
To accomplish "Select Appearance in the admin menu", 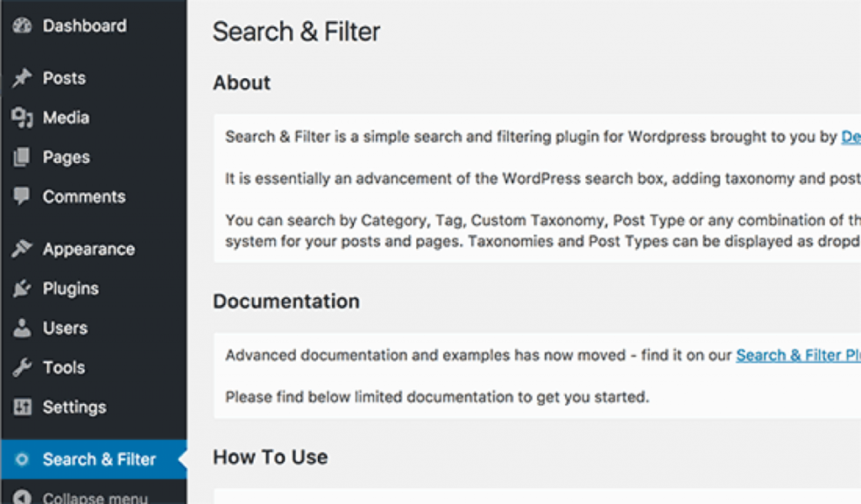I will (x=89, y=249).
